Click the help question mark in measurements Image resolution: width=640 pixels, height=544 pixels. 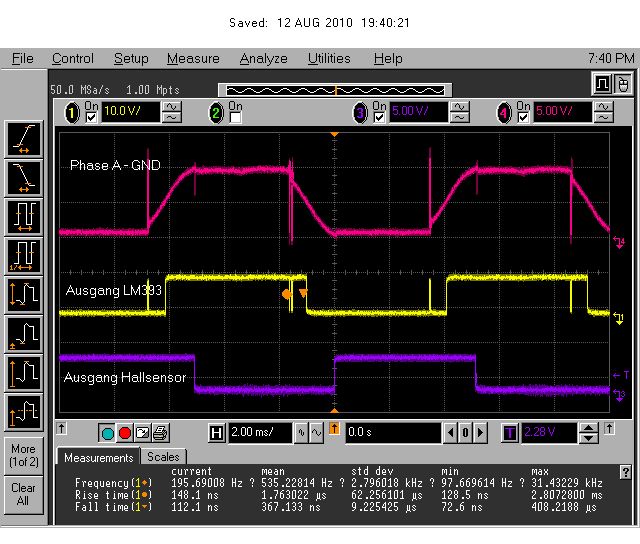coord(625,472)
